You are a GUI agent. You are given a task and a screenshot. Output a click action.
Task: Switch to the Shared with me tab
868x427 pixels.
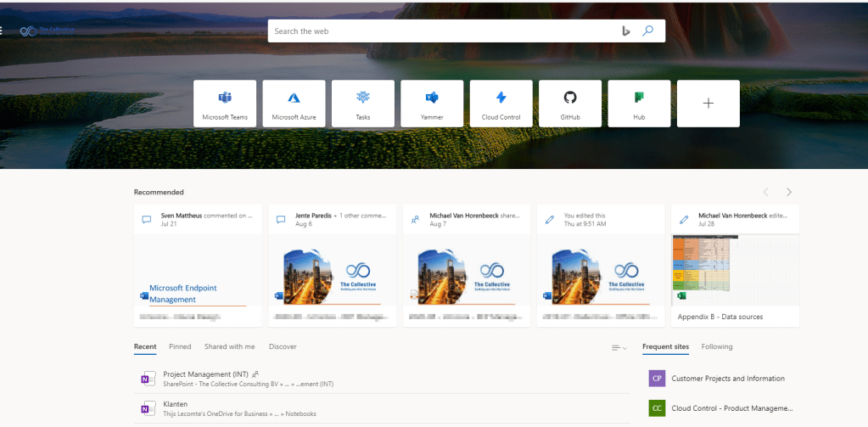pos(229,346)
